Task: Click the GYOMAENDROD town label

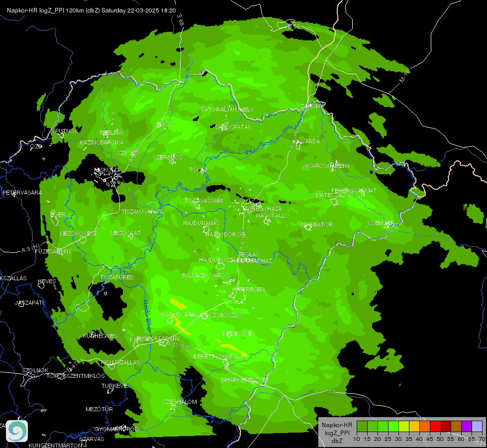Action: pos(116,429)
